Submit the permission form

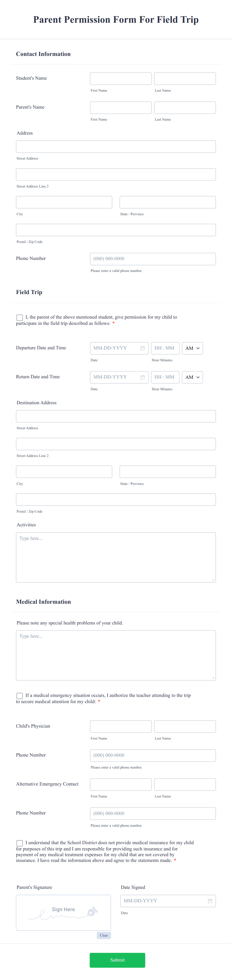[x=117, y=960]
